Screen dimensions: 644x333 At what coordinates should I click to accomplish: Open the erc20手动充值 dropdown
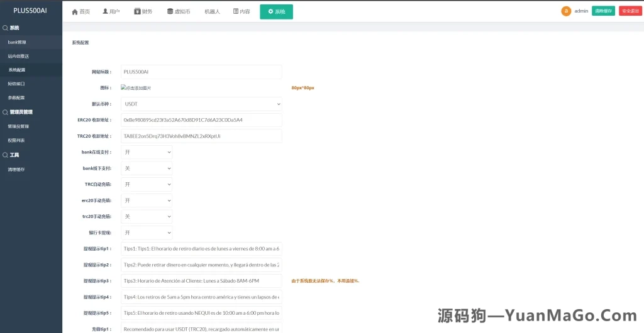coord(147,200)
